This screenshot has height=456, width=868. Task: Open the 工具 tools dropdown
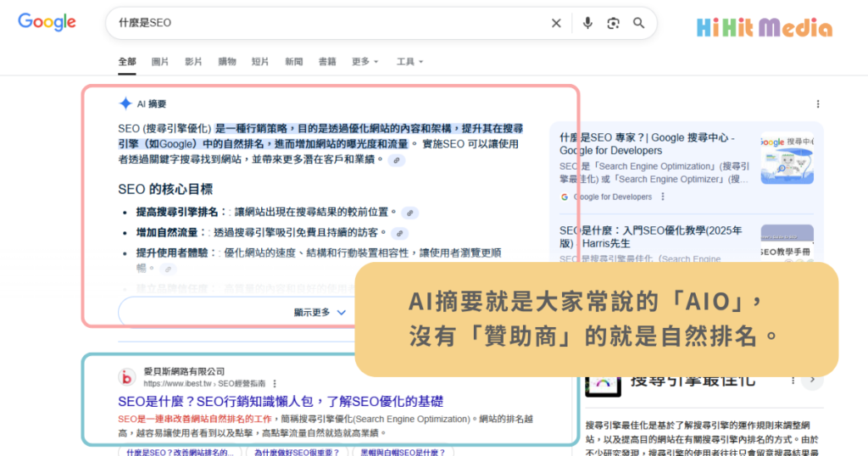409,62
